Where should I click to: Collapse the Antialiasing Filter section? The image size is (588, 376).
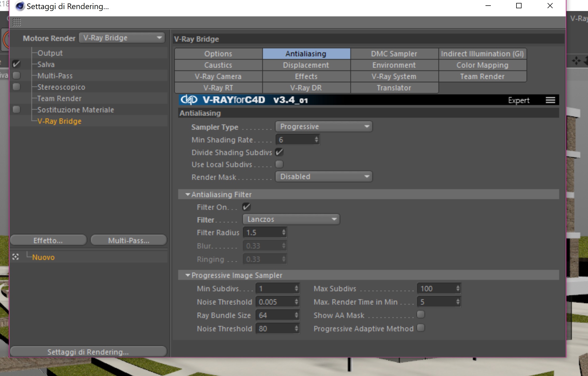coord(188,195)
